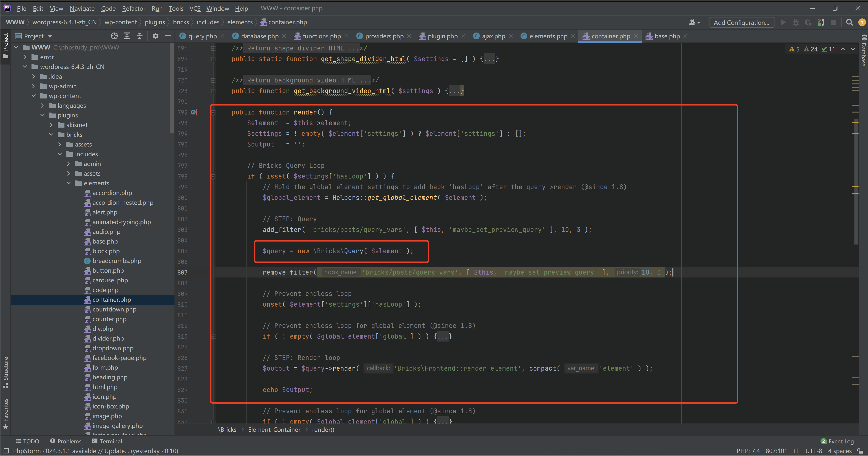Switch to the base.php tab
The image size is (868, 456).
pos(667,36)
